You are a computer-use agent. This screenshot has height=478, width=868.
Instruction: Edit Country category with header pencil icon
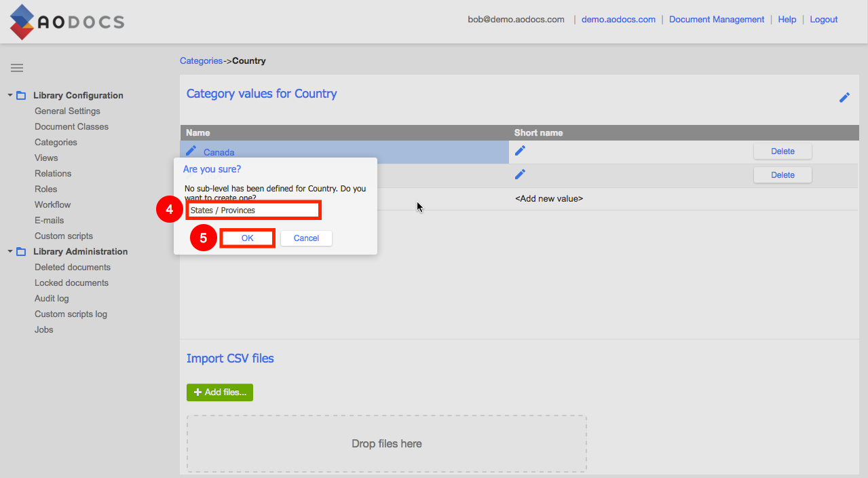(844, 98)
